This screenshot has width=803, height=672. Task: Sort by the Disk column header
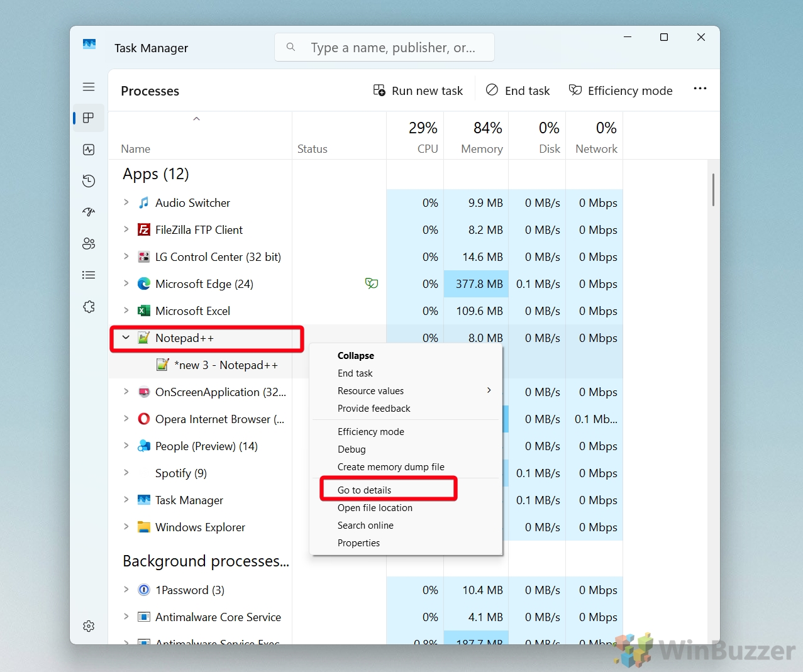537,136
